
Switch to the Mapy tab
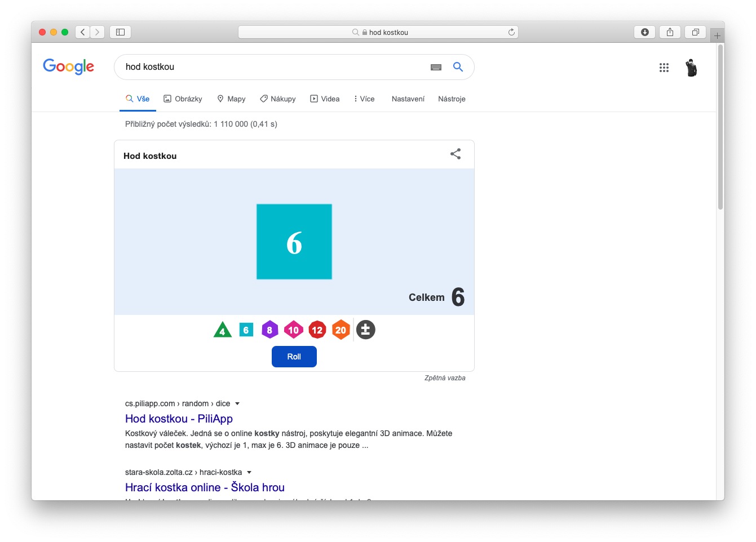pyautogui.click(x=231, y=99)
